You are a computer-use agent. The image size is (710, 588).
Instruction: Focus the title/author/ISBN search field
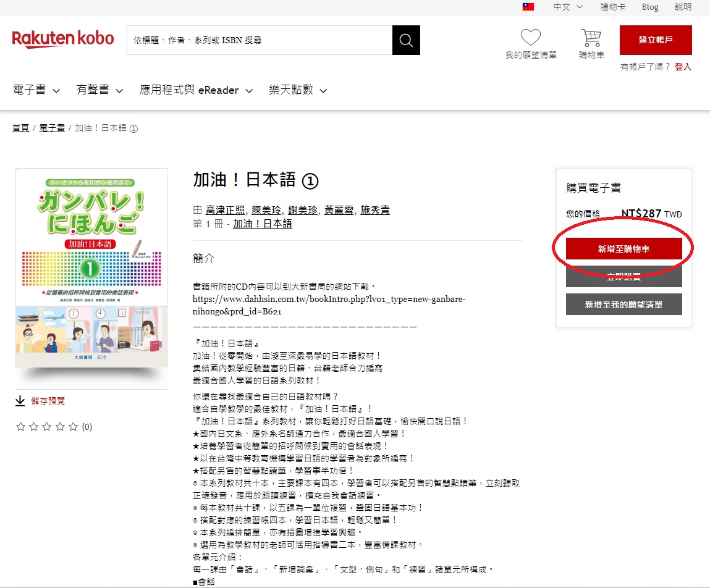click(260, 40)
